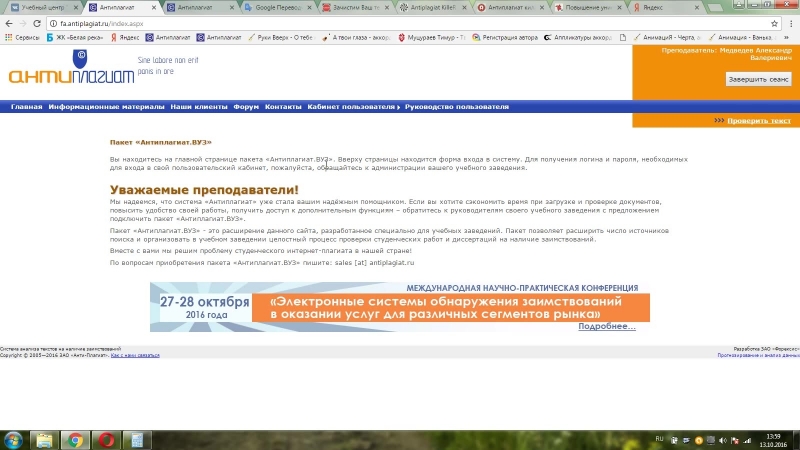This screenshot has height=450, width=800.
Task: Expand the Кабинет пользователя menu
Action: click(352, 106)
